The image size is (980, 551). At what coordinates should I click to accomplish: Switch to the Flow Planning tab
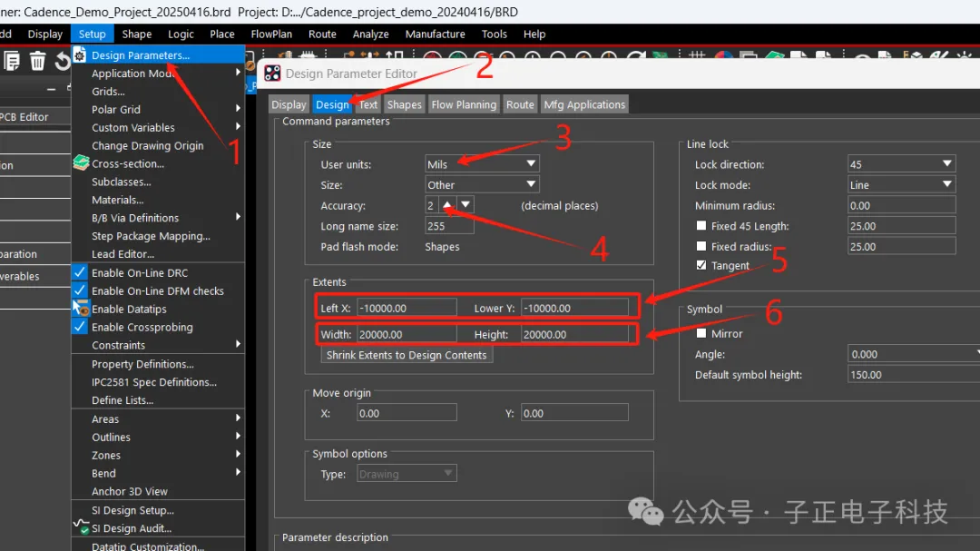coord(464,104)
